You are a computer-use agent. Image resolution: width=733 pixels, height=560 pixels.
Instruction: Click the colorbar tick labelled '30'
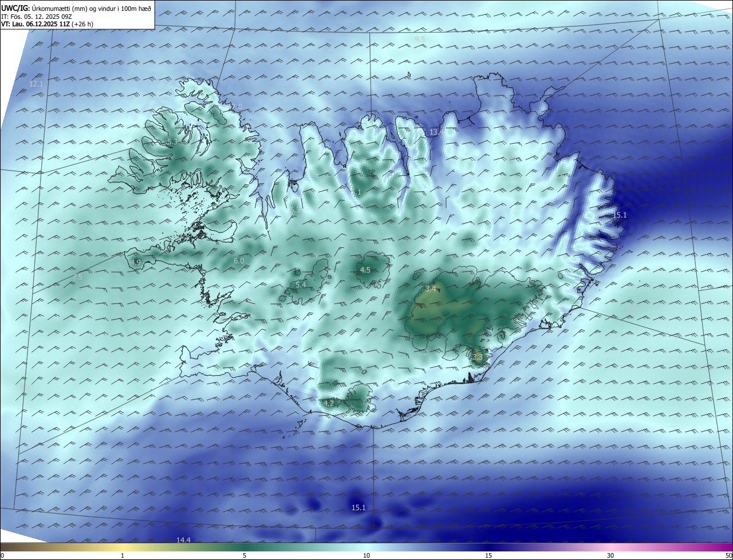(x=610, y=555)
